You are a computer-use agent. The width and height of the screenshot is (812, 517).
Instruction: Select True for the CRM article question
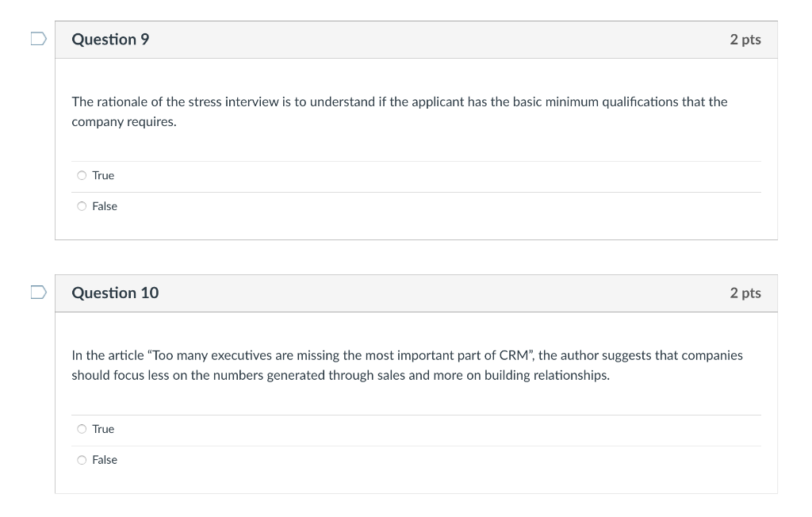coord(82,429)
